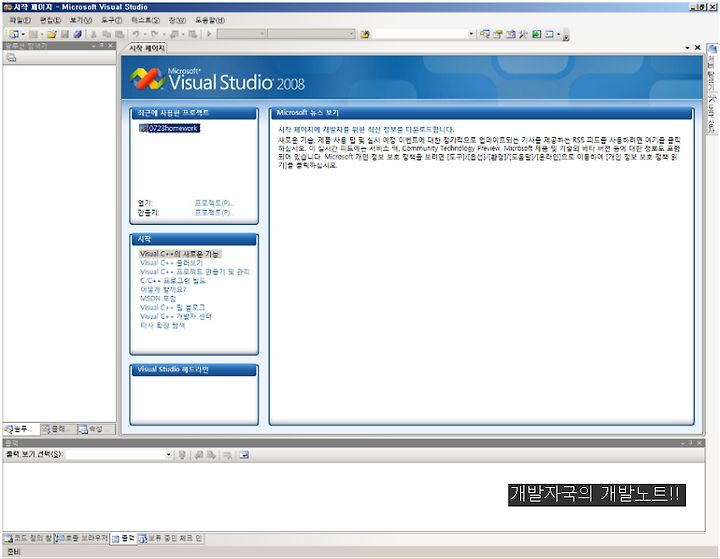Viewport: 720px width, 559px height.
Task: Click the 만들기 프로젝트(P)... link
Action: [214, 213]
